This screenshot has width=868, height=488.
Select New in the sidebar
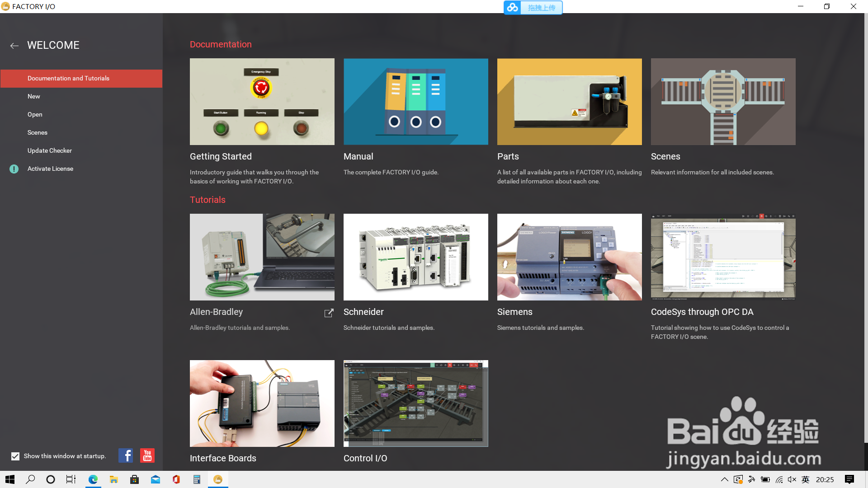click(81, 97)
